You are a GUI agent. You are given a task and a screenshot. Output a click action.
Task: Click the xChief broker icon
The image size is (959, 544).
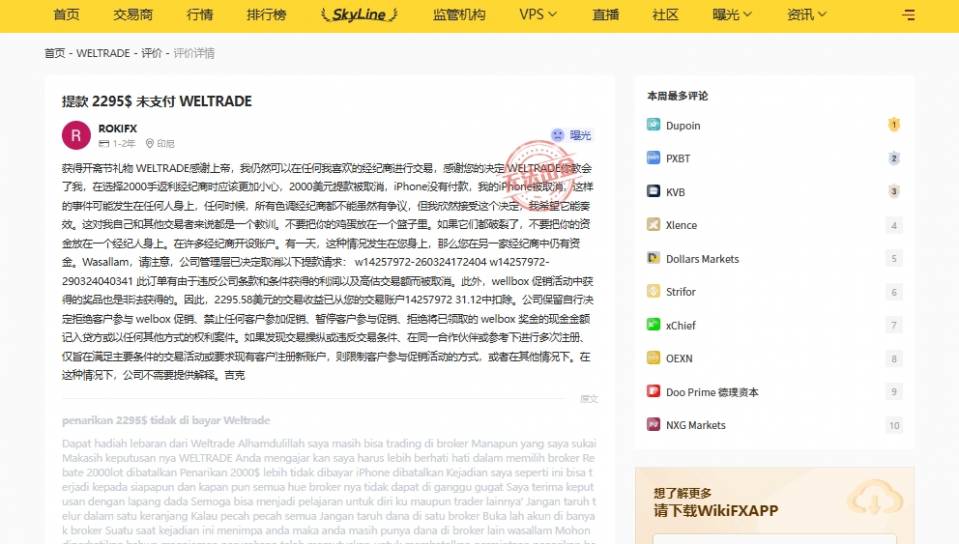point(653,324)
